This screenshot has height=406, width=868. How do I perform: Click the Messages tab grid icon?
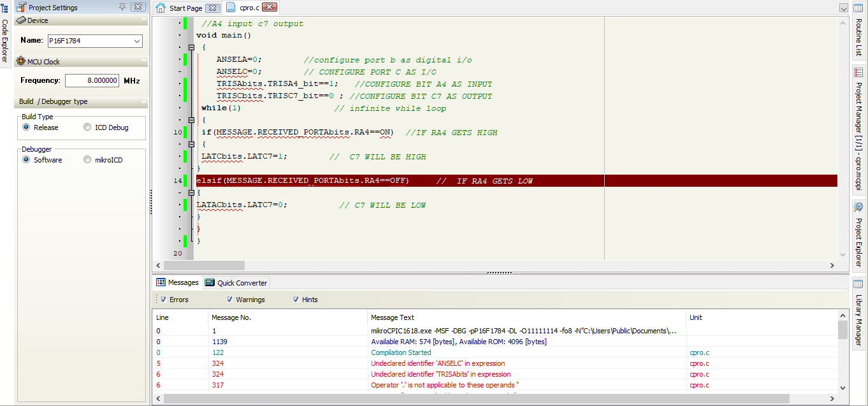point(161,282)
